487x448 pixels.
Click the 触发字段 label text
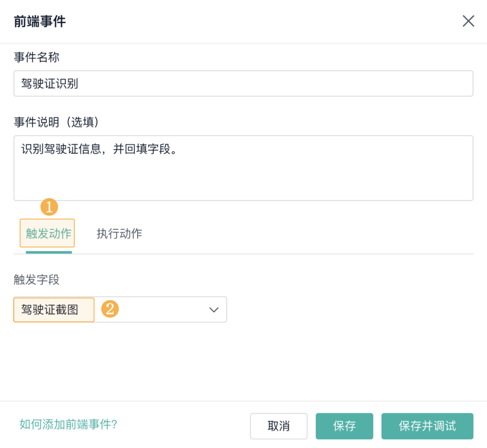click(37, 279)
